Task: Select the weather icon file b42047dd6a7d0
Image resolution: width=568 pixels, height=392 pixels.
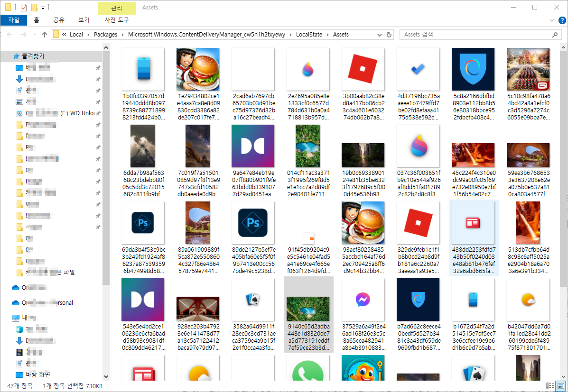Action: point(529,315)
